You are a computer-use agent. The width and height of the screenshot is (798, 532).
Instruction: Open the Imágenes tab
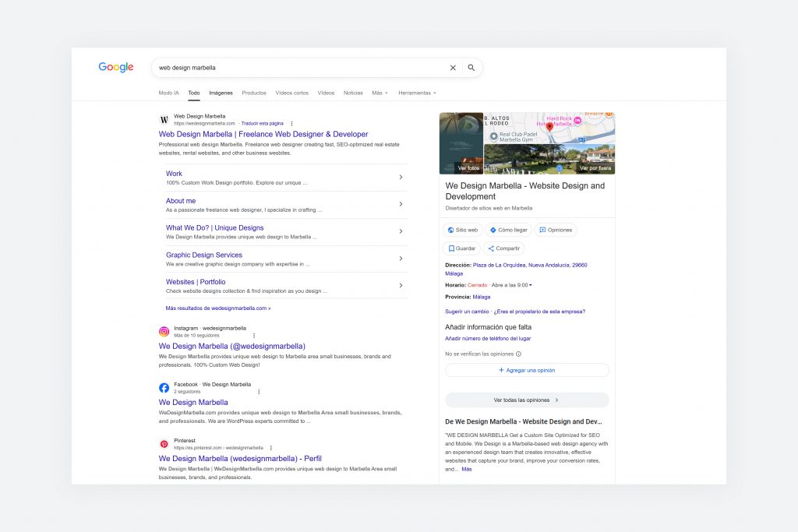(x=221, y=93)
